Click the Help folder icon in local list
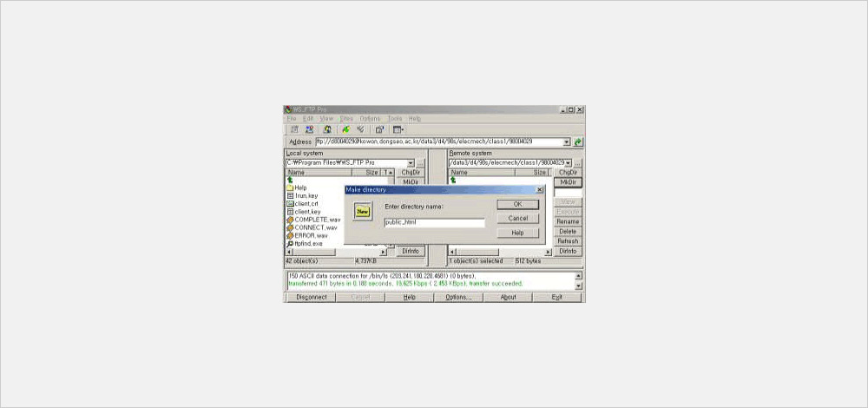Viewport: 868px width, 408px height. coord(290,188)
